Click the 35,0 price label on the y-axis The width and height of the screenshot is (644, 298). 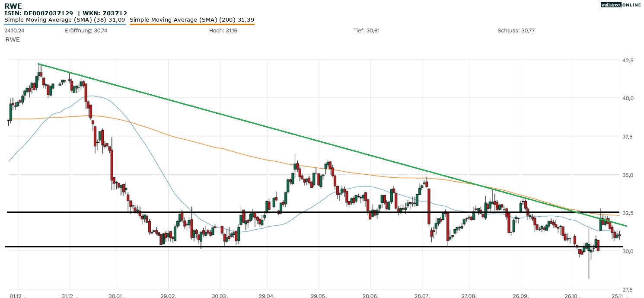[x=627, y=175]
